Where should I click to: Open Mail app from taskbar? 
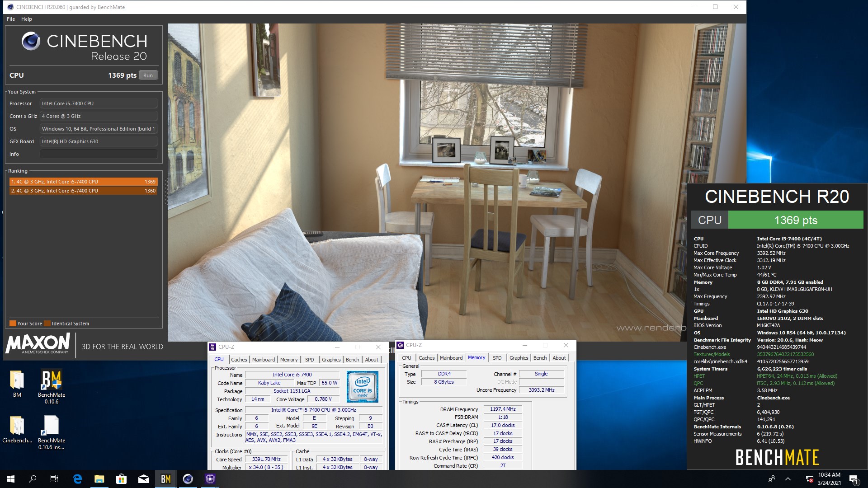coord(144,479)
